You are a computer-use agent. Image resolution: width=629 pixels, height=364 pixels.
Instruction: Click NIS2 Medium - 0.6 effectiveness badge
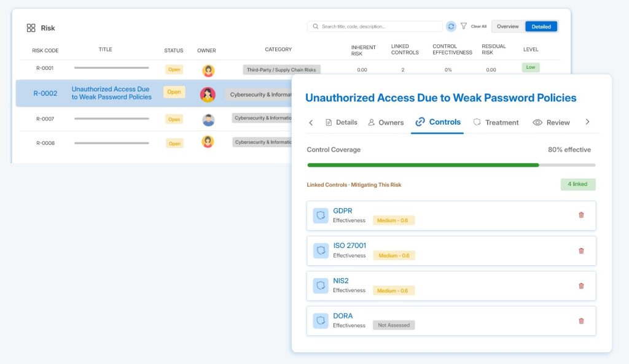click(393, 290)
